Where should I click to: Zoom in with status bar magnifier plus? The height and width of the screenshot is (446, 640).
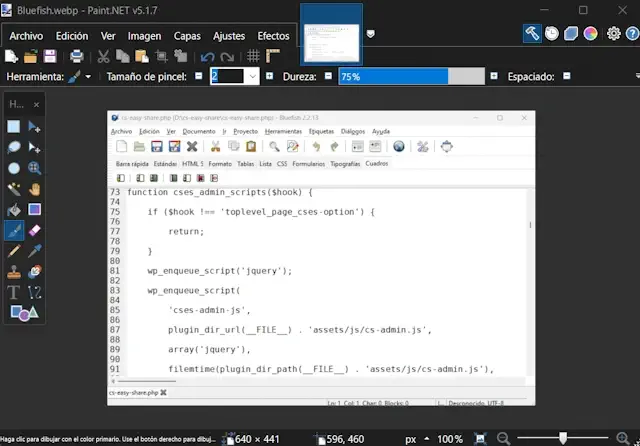tap(623, 439)
